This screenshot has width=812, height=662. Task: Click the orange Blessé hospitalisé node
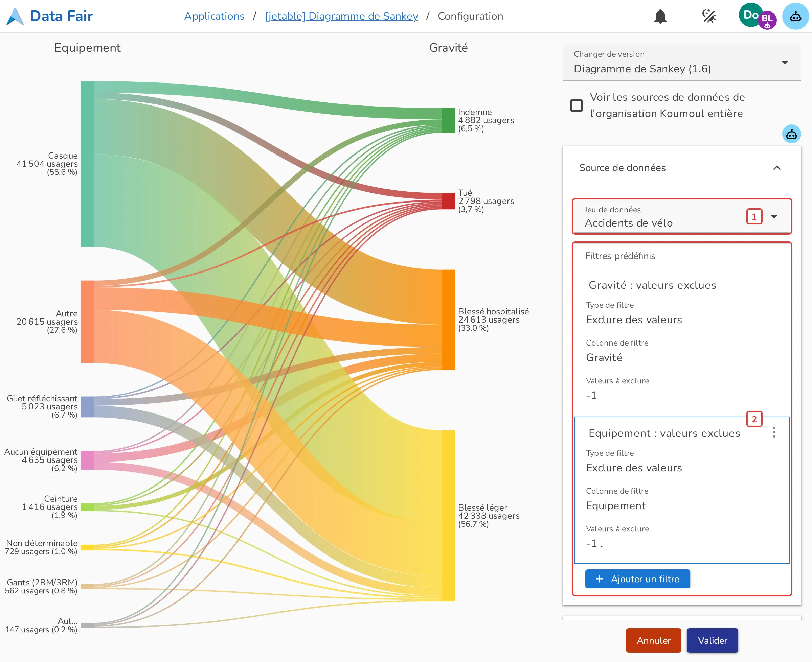click(x=448, y=320)
